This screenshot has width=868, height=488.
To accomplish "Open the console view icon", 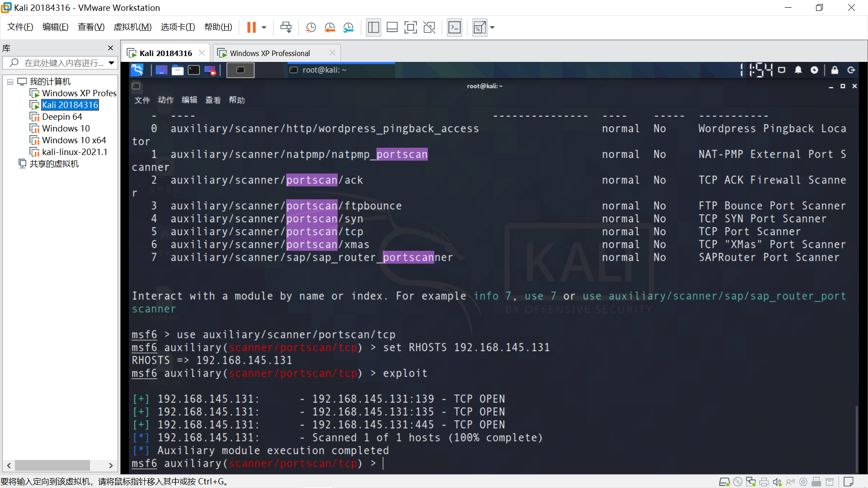I will [x=454, y=28].
